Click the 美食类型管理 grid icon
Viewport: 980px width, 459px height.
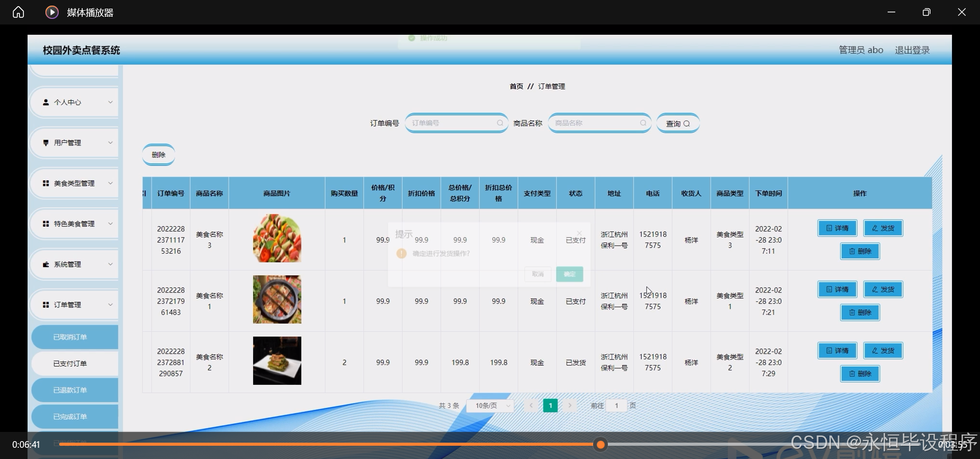click(x=46, y=183)
